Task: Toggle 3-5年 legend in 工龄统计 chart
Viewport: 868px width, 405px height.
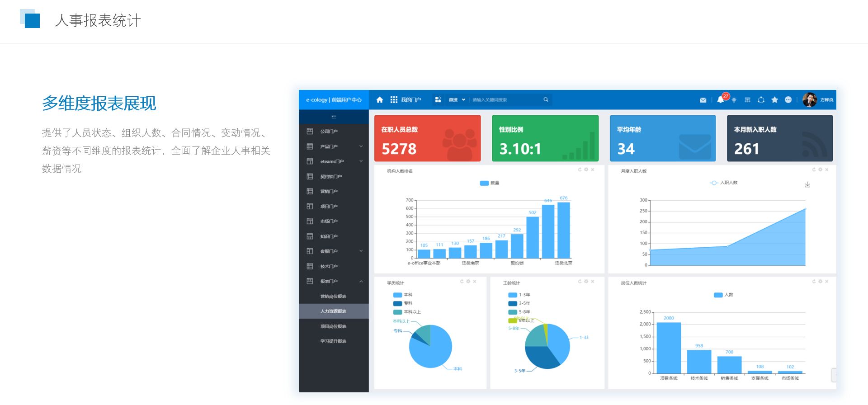Action: pyautogui.click(x=513, y=303)
